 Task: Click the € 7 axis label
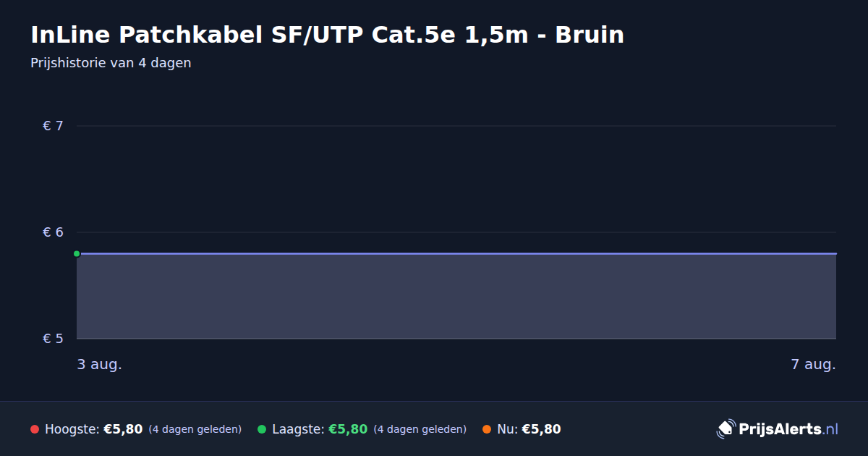pos(54,126)
